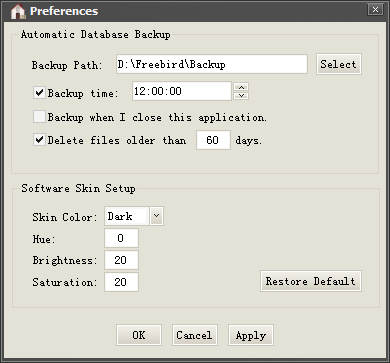Toggle Delete files older than checkbox
Viewport: 390px width, 363px height.
[x=39, y=140]
